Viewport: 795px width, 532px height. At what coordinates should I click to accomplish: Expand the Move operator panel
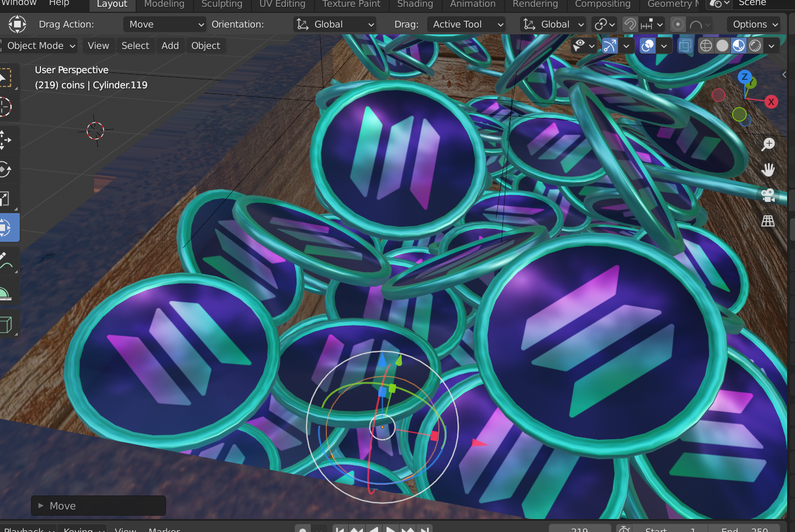click(x=98, y=506)
